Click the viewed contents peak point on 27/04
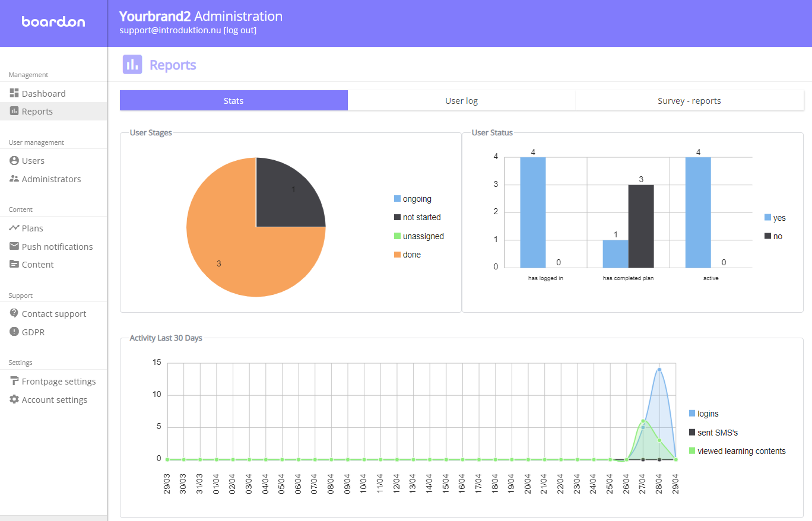812x521 pixels. pyautogui.click(x=643, y=421)
